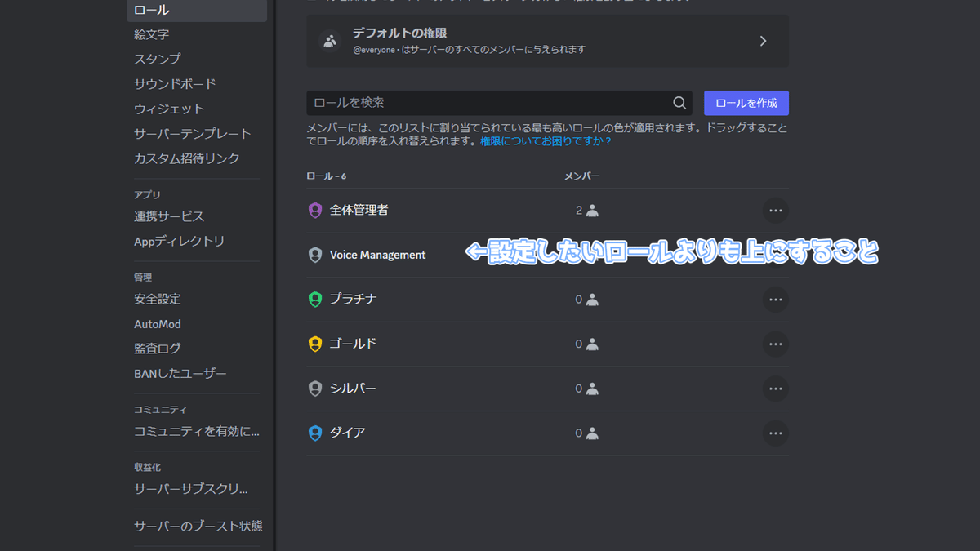Click the gray shield icon beside シルバー

tap(314, 389)
